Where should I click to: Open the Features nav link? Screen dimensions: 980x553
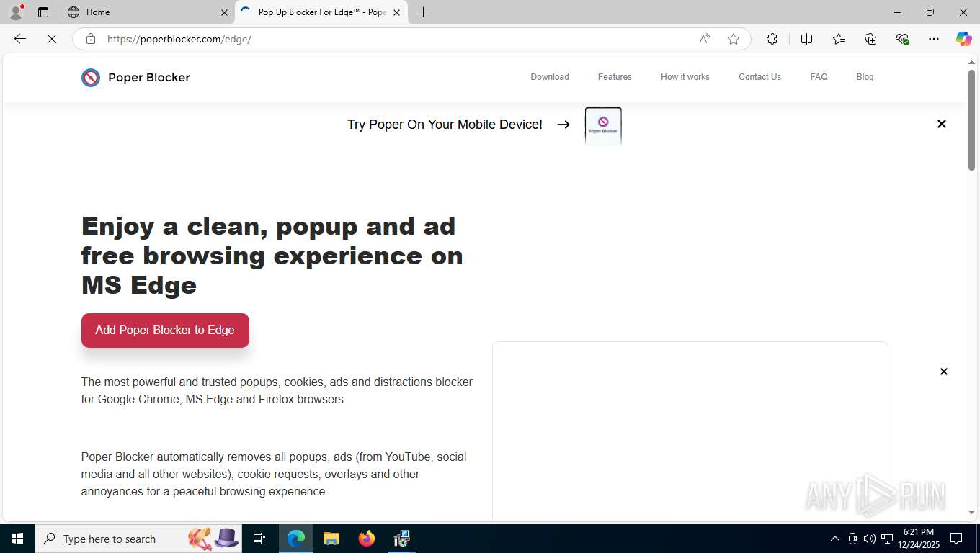click(x=615, y=77)
